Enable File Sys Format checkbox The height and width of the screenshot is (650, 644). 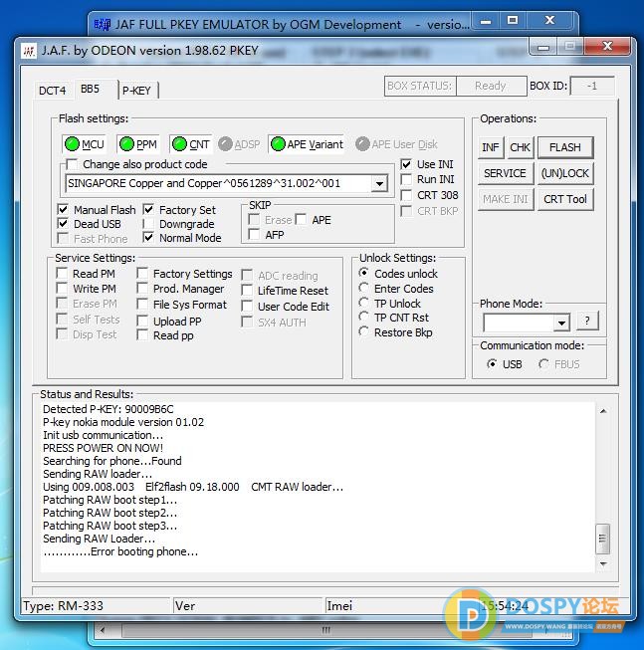(x=142, y=305)
